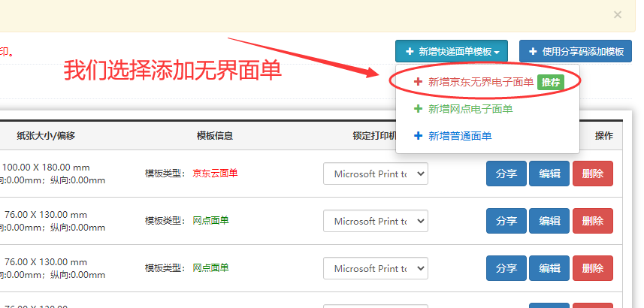Click 分享 in 京东云面单 row

point(506,174)
